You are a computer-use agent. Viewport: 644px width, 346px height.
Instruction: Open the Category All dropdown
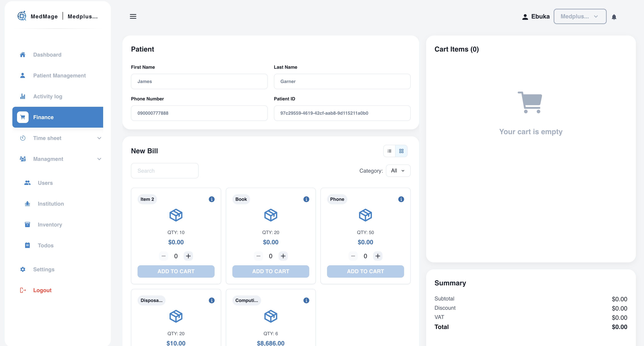click(x=398, y=171)
